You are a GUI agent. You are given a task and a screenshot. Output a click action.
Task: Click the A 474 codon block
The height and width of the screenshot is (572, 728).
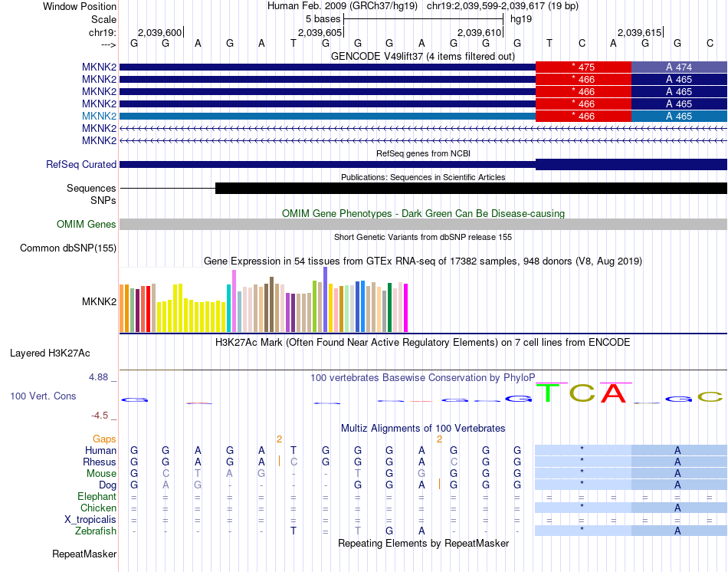pyautogui.click(x=679, y=67)
